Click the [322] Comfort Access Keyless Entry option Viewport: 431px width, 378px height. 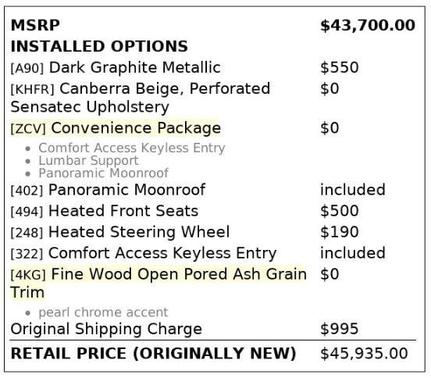pos(144,253)
